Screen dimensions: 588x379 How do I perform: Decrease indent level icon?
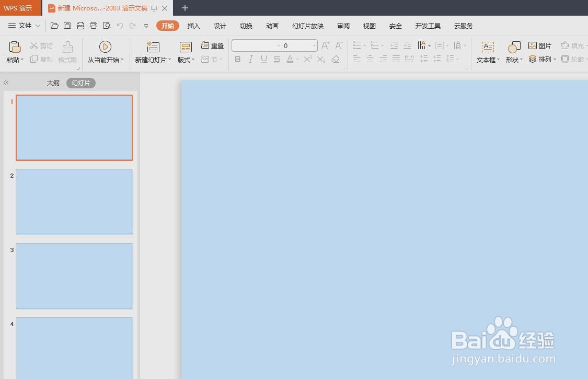pyautogui.click(x=394, y=45)
